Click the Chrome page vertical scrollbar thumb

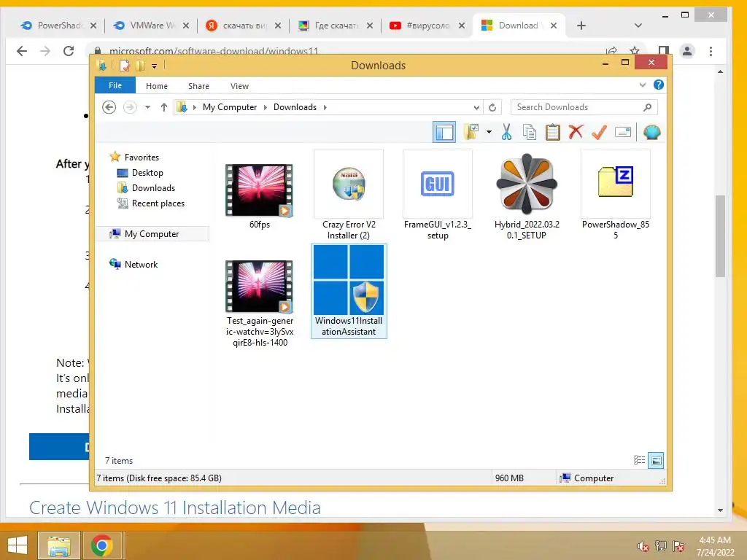click(720, 236)
